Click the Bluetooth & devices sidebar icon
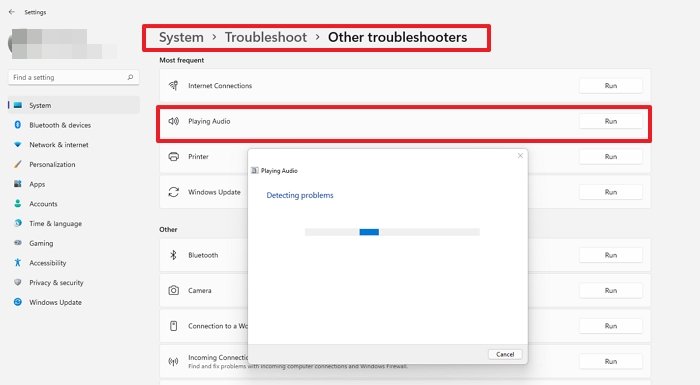Viewport: 700px width, 385px height. (18, 125)
